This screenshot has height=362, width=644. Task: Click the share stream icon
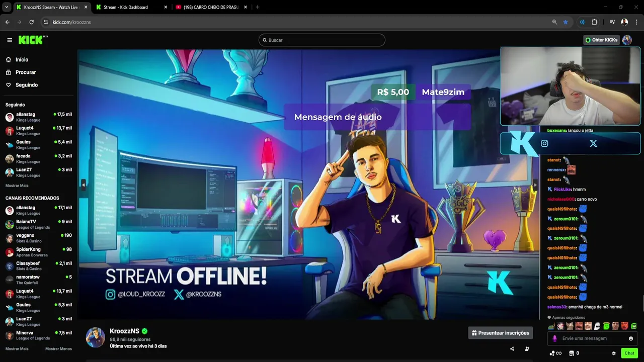click(512, 348)
